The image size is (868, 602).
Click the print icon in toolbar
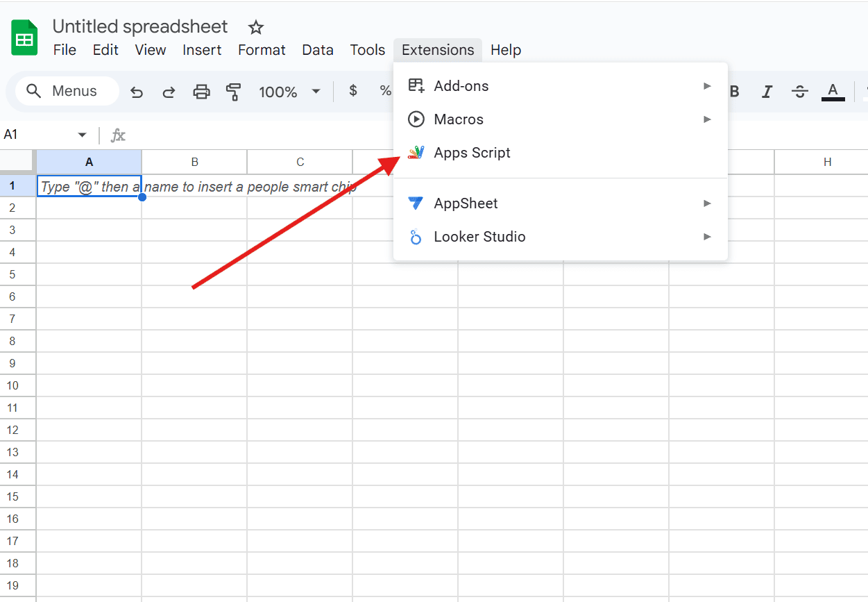click(201, 92)
